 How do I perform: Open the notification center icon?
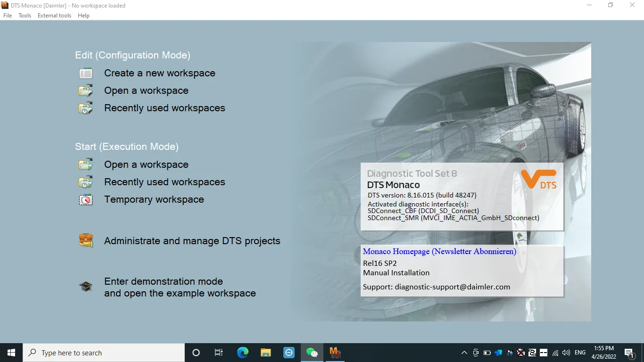tap(628, 353)
